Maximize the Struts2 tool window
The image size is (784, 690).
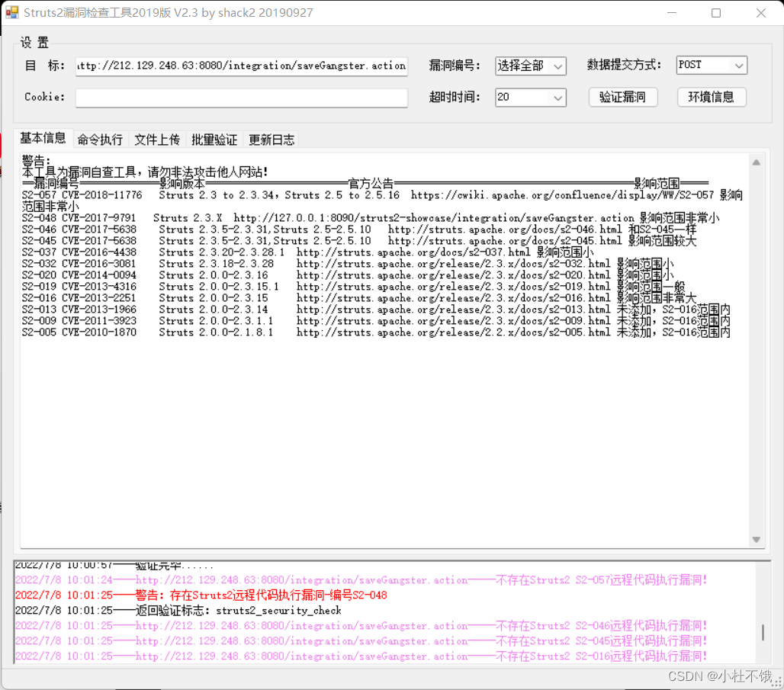pyautogui.click(x=716, y=13)
